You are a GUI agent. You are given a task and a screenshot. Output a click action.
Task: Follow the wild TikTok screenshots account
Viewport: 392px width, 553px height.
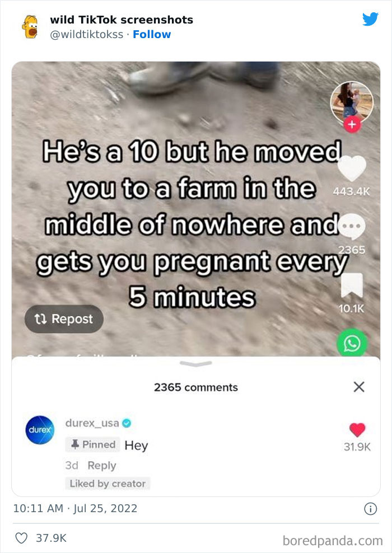click(x=152, y=34)
